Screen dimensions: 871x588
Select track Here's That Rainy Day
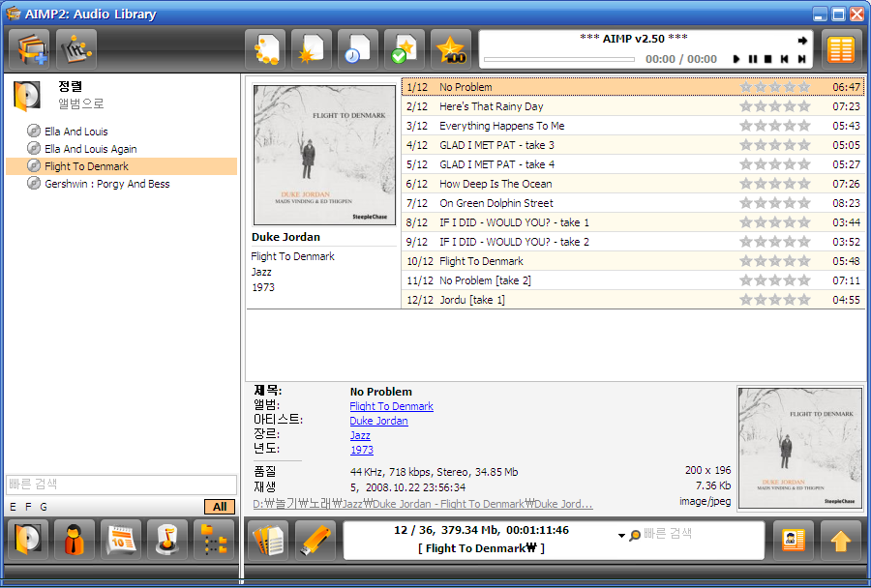tap(633, 106)
